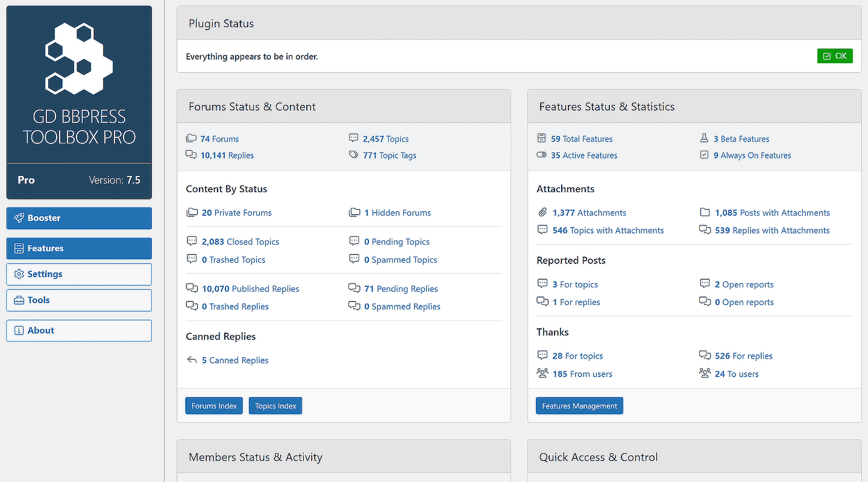Open the 2 Open reports link
This screenshot has width=868, height=482.
tap(744, 284)
